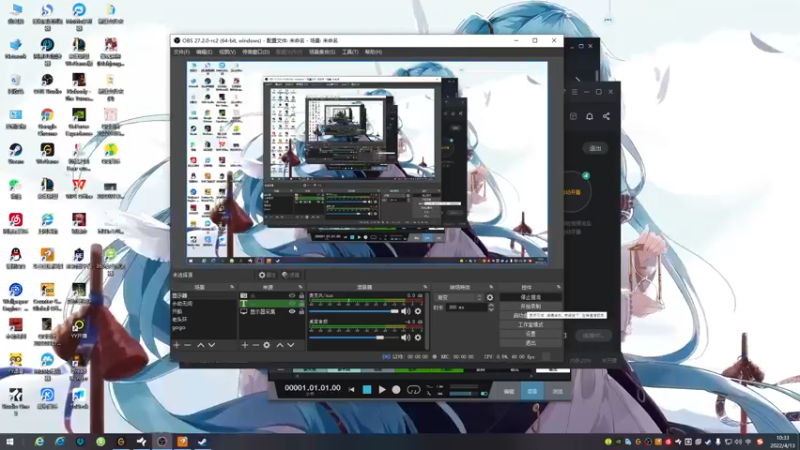Open the 帮助(H) menu

coord(373,52)
